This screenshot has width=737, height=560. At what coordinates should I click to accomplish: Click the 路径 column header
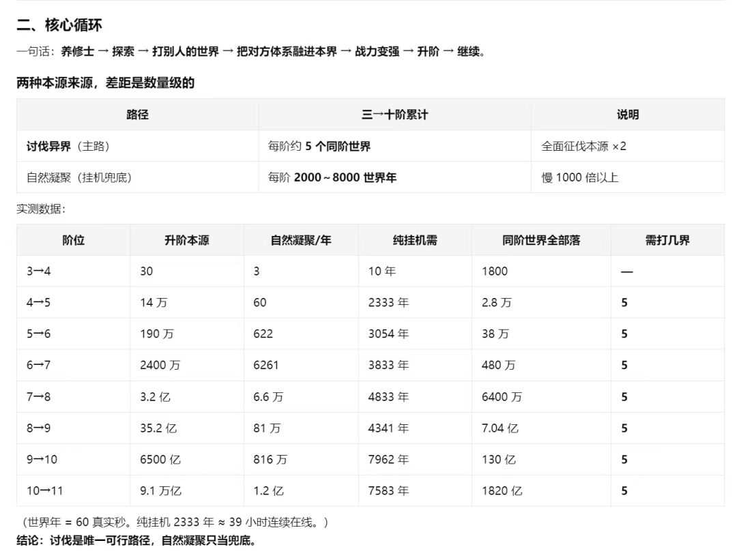tap(137, 115)
